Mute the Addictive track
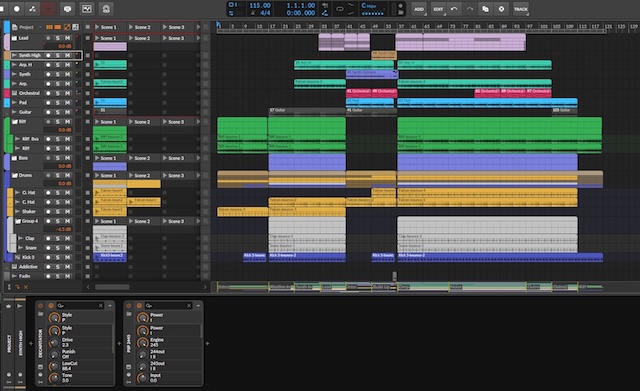This screenshot has width=640, height=391. click(67, 267)
